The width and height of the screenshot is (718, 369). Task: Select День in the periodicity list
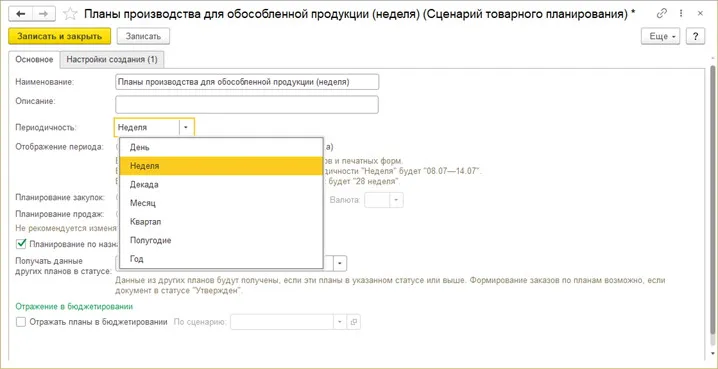point(221,147)
